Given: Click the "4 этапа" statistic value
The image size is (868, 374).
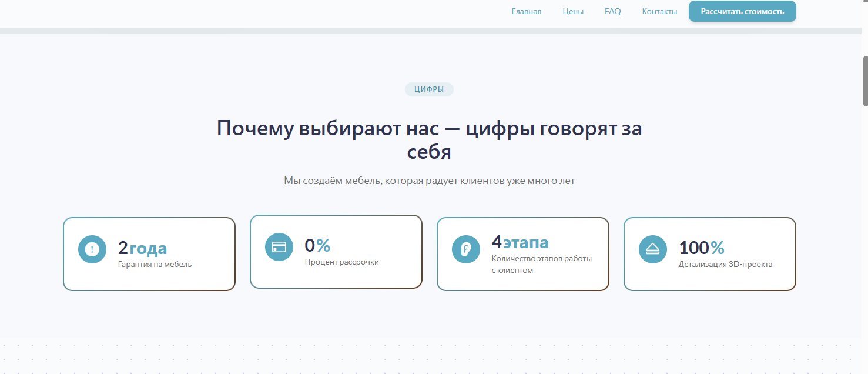Looking at the screenshot, I should pyautogui.click(x=520, y=242).
